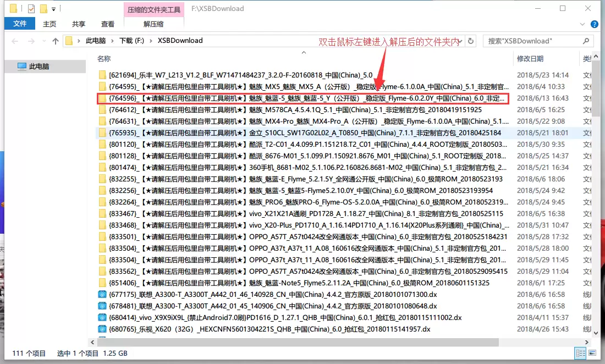Switch to the 共享 ribbon tab

(79, 24)
